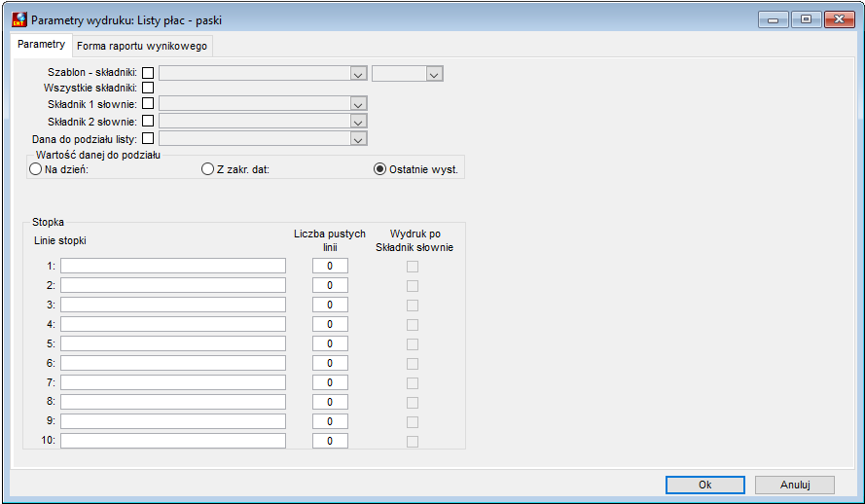Click footer line 7 text field
The image size is (865, 504).
pyautogui.click(x=173, y=382)
